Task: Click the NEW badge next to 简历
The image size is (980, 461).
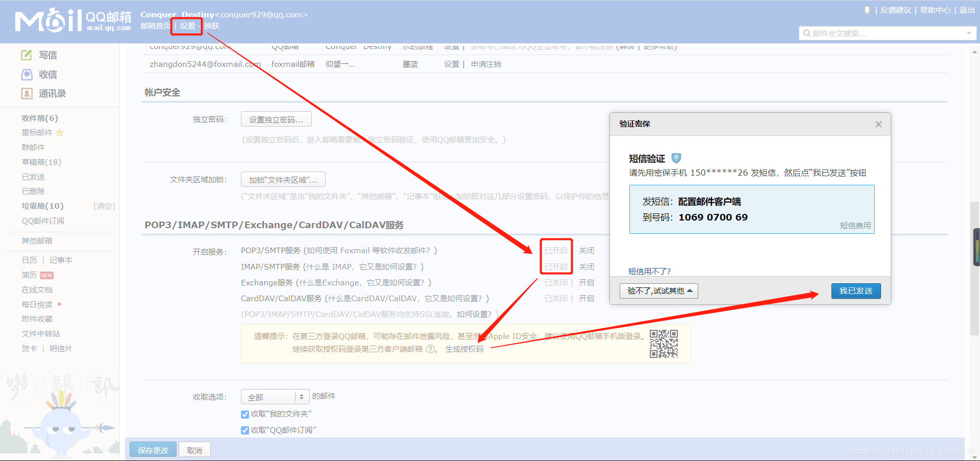Action: click(46, 275)
